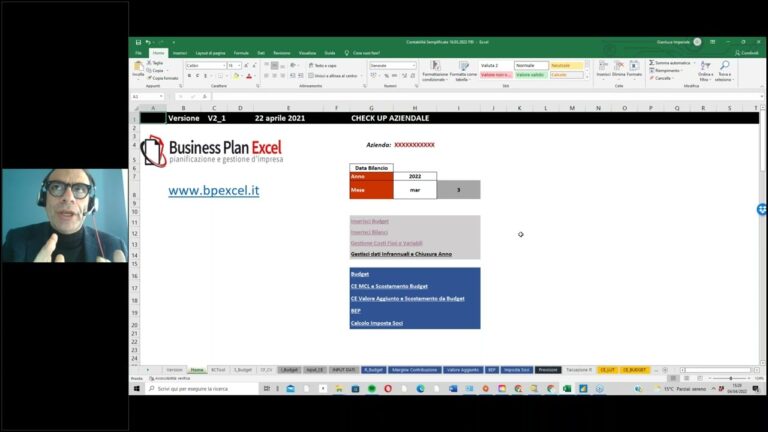Open Trova e seleziona menu

click(724, 71)
